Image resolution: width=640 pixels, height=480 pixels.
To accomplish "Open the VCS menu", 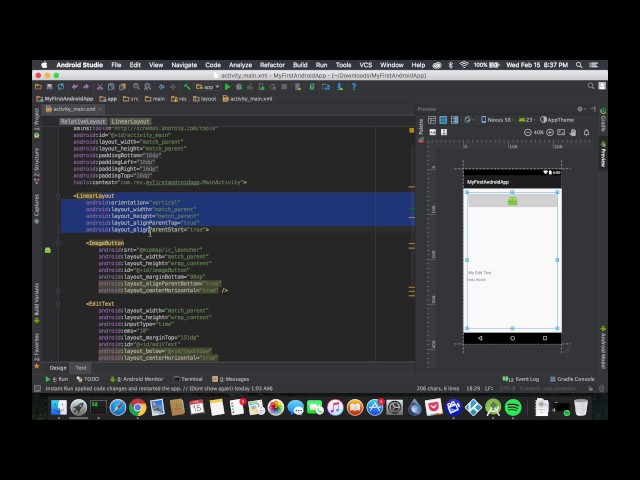I will pyautogui.click(x=366, y=65).
